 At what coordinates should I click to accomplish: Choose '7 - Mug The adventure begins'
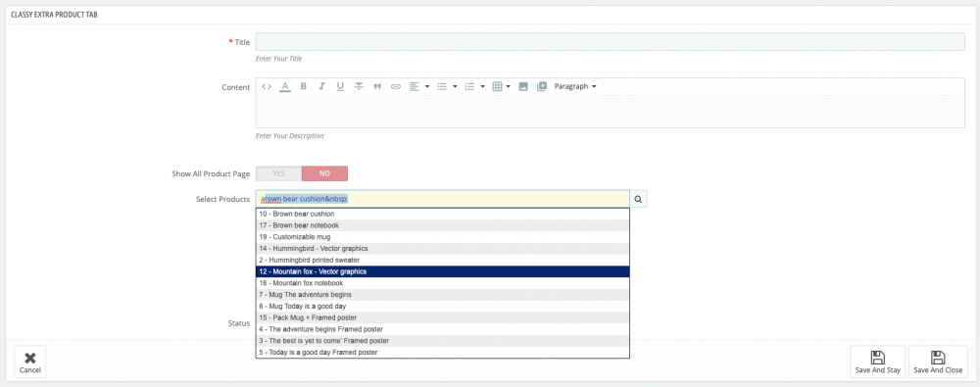coord(443,295)
